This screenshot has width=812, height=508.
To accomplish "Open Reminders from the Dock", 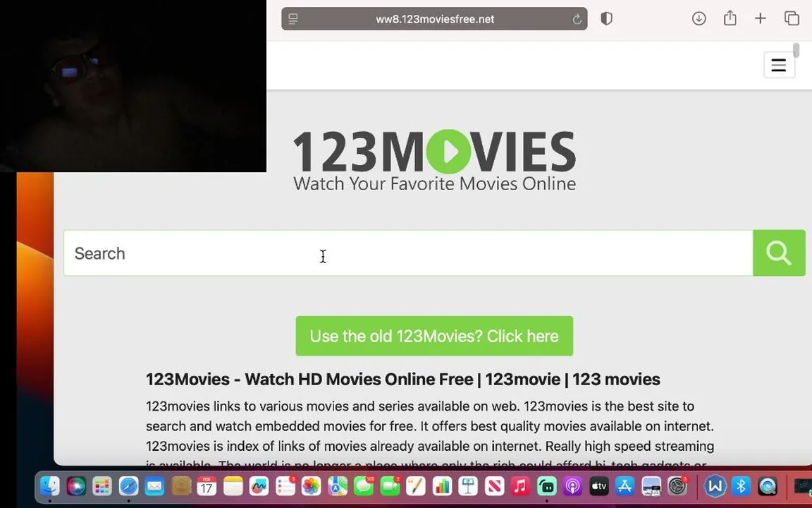I will (285, 486).
